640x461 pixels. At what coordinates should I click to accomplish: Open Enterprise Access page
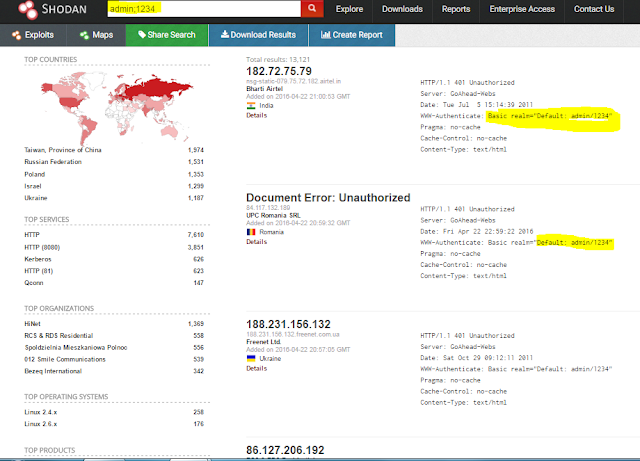click(522, 9)
